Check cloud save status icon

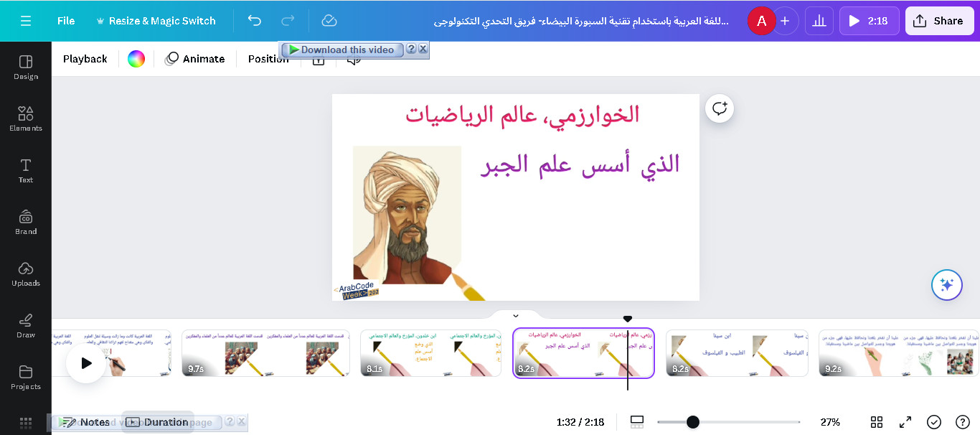[329, 21]
